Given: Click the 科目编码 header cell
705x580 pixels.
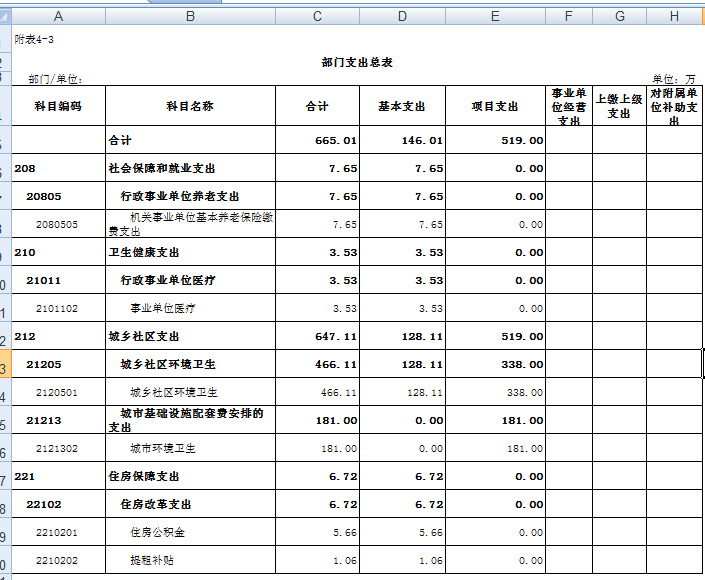Looking at the screenshot, I should tap(58, 106).
